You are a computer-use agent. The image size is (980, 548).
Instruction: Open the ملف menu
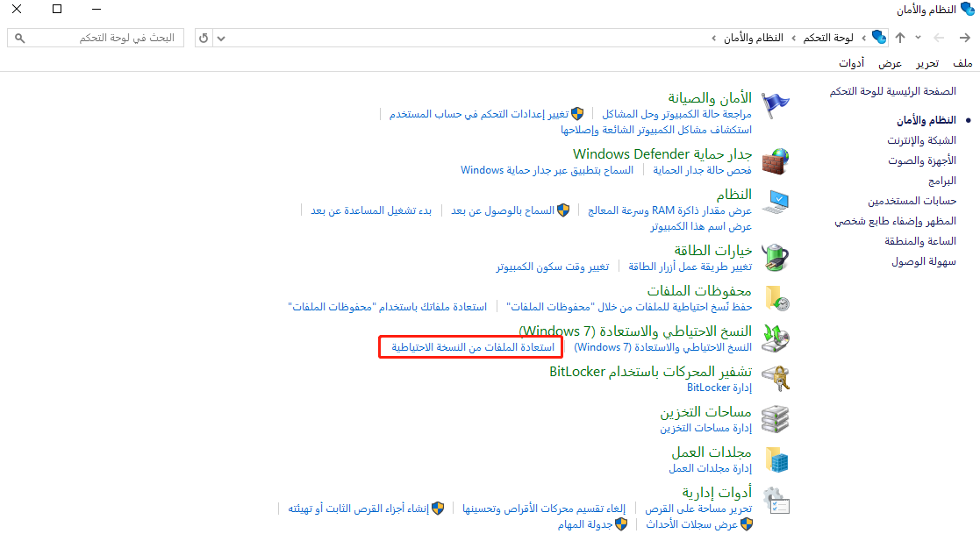962,63
